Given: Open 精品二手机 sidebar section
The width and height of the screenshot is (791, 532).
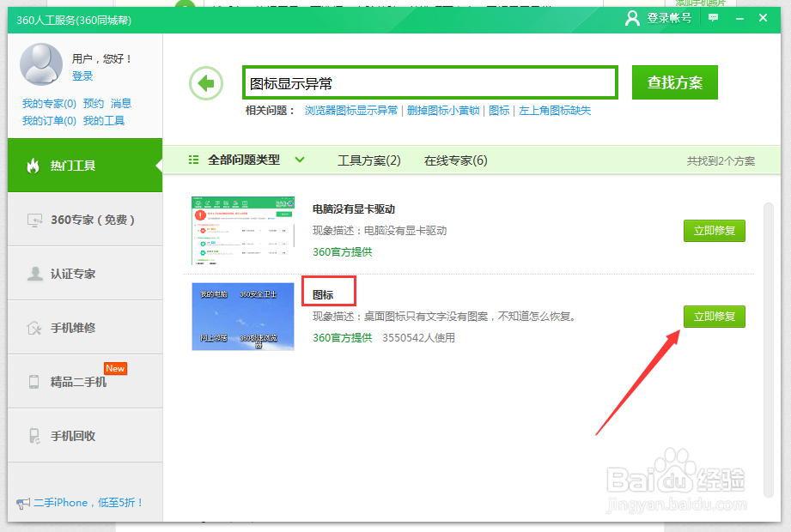Looking at the screenshot, I should [x=85, y=381].
